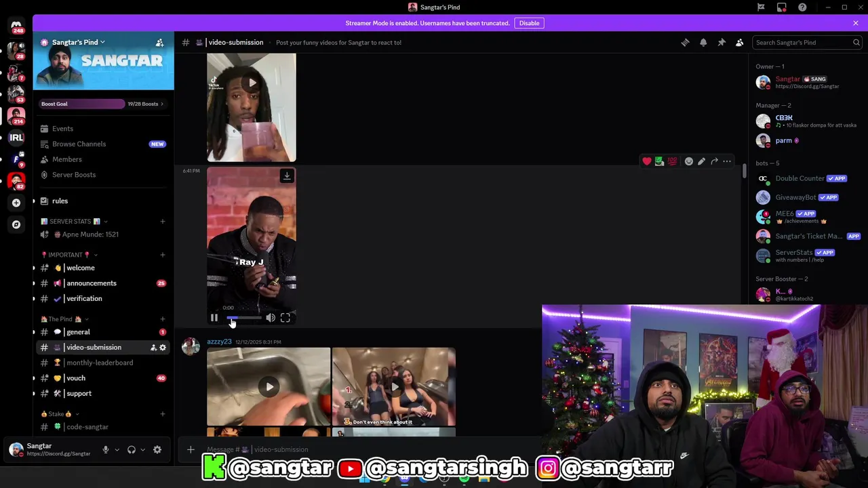The image size is (868, 488).
Task: Open notification settings bell icon
Action: (703, 43)
